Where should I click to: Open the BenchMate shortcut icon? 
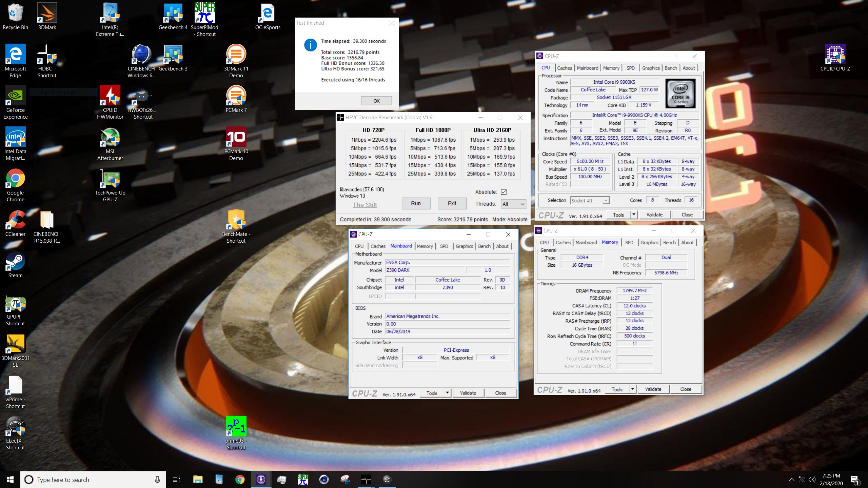coord(236,226)
